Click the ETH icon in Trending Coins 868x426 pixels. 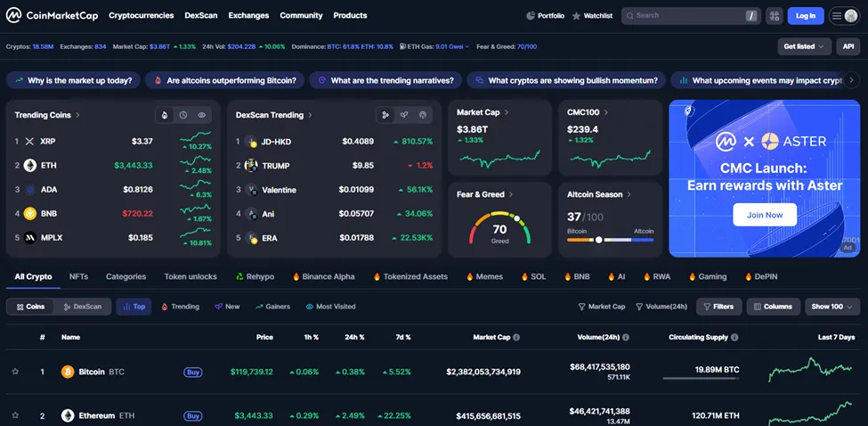(x=30, y=165)
